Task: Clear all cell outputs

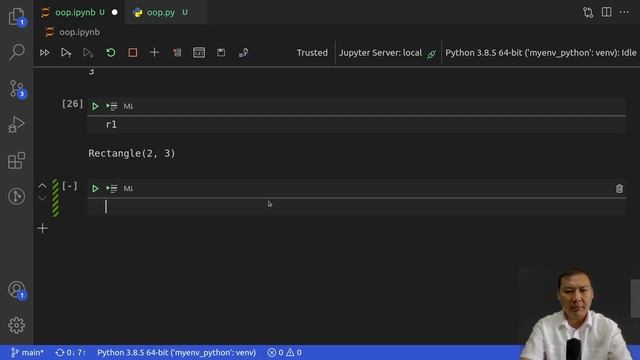Action: (x=177, y=53)
